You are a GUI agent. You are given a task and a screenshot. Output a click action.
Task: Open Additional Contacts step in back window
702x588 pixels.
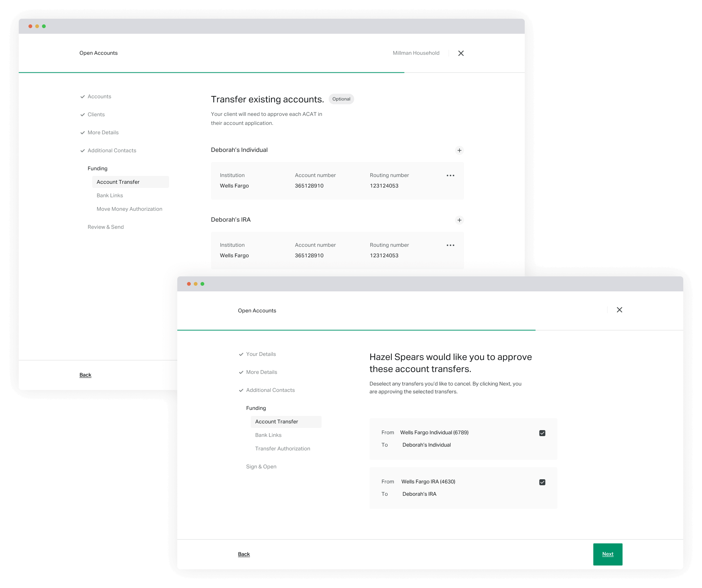click(112, 150)
